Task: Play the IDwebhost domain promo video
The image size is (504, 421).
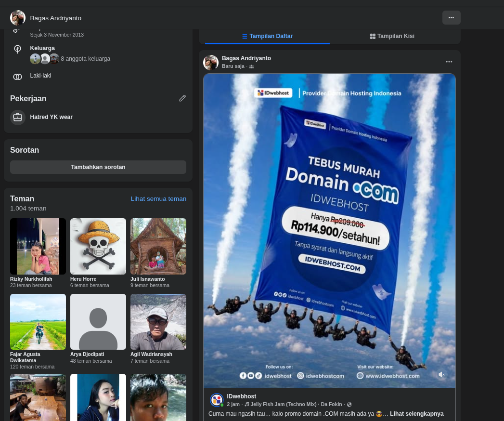Action: [329, 231]
